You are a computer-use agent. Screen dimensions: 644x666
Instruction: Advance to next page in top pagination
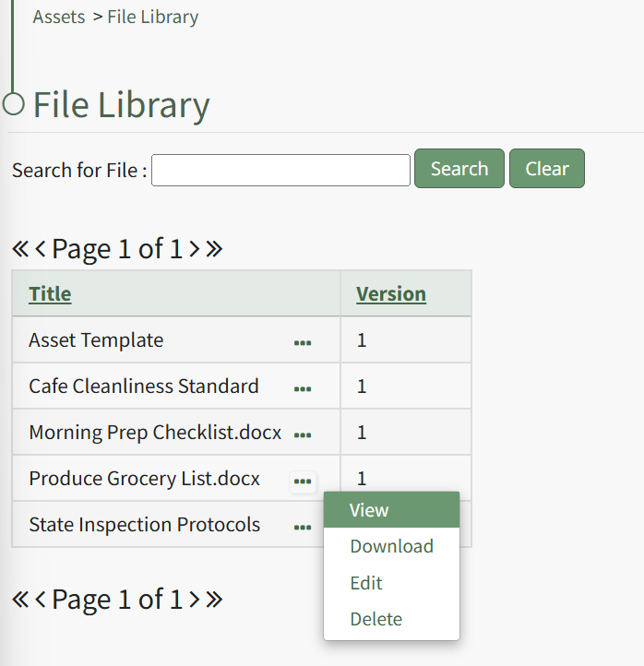pos(194,249)
